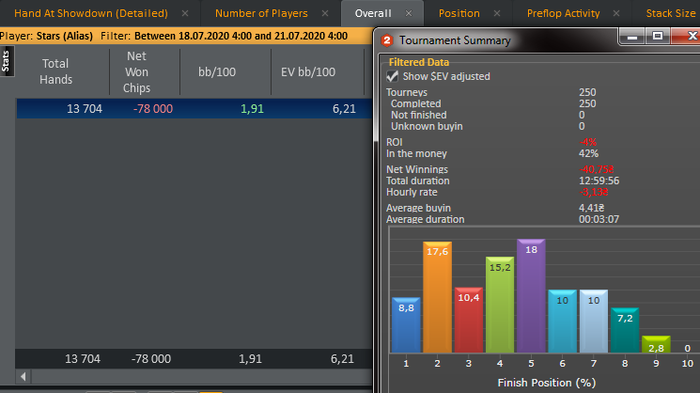Screen dimensions: 700x393
Task: Click the ROI -4% value
Action: (x=588, y=142)
